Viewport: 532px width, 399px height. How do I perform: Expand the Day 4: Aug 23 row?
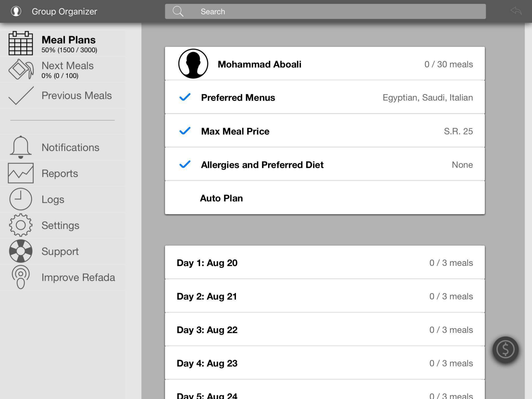point(325,363)
